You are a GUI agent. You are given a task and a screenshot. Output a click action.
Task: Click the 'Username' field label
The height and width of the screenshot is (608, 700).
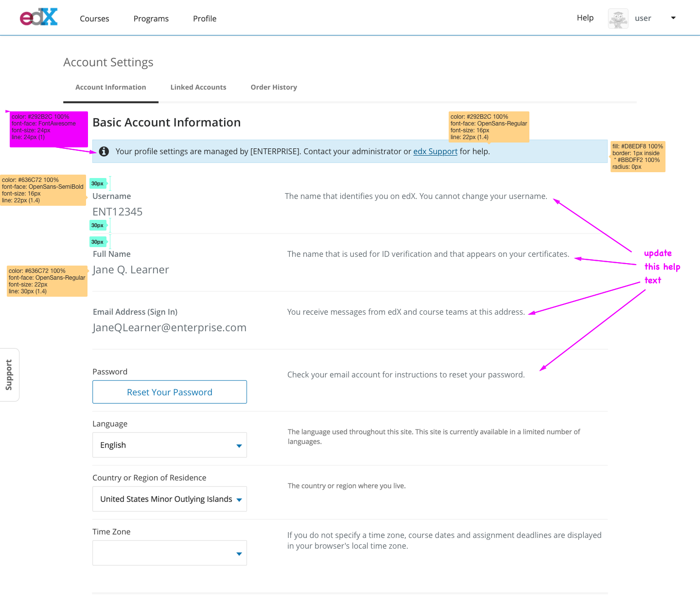click(x=112, y=197)
